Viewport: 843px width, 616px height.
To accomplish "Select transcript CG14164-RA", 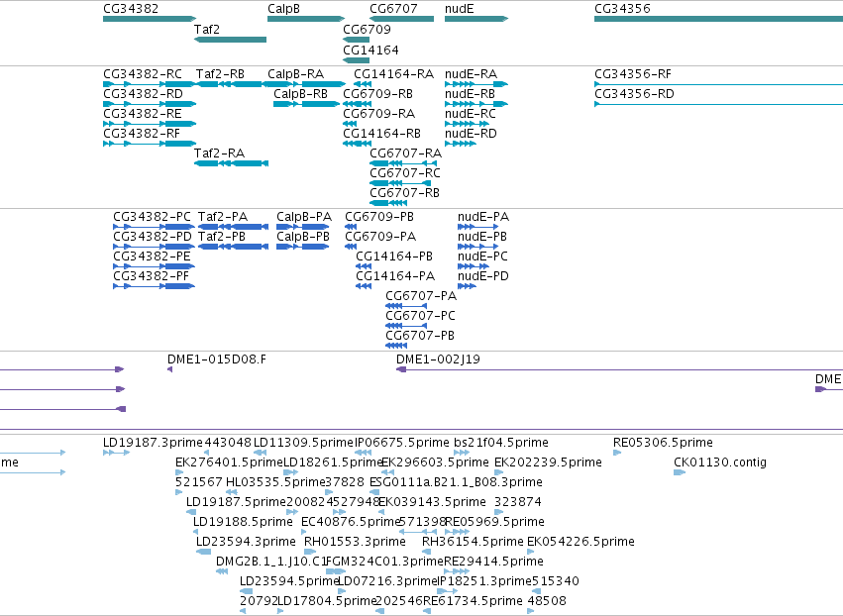I will click(393, 73).
